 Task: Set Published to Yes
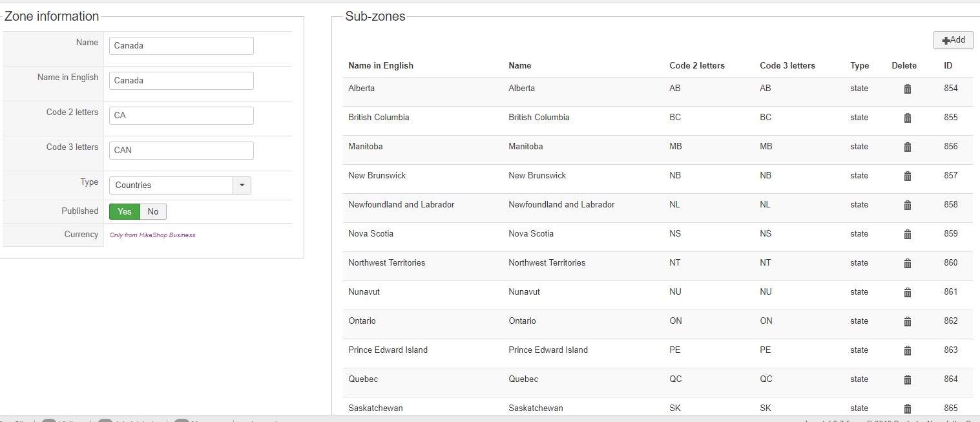pos(125,211)
